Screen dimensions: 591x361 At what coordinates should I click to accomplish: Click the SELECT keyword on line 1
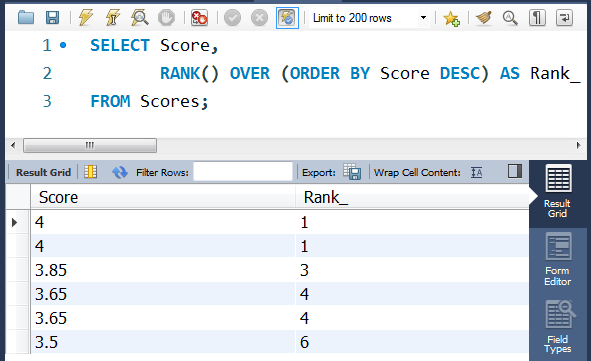point(120,46)
